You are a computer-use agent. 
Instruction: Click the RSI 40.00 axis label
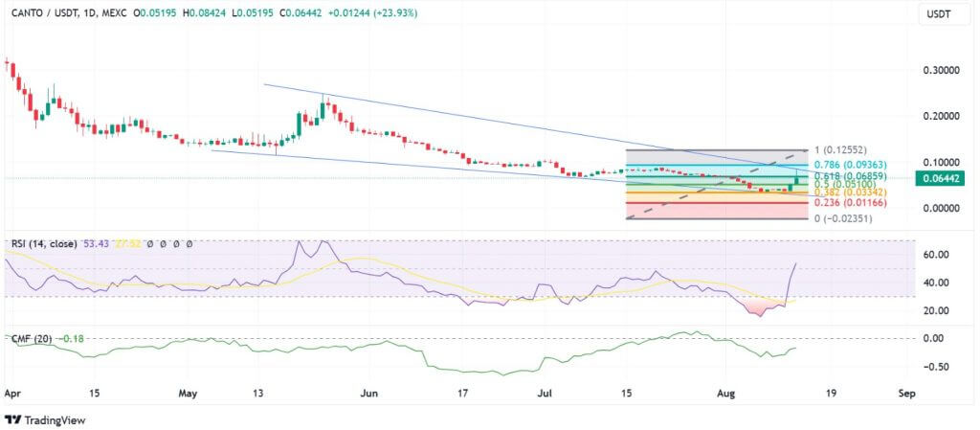[x=938, y=283]
